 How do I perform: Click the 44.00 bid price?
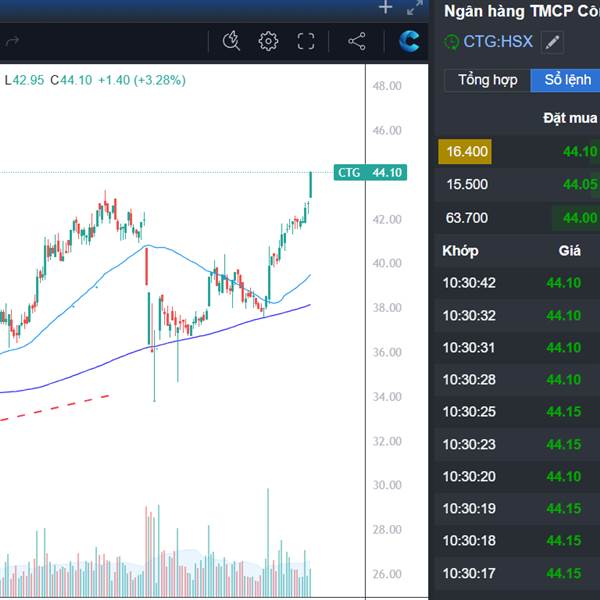tap(580, 218)
